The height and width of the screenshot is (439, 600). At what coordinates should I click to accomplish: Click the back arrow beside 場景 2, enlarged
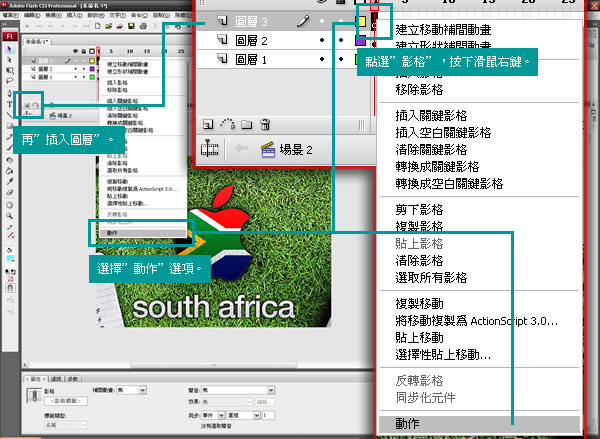(x=241, y=148)
